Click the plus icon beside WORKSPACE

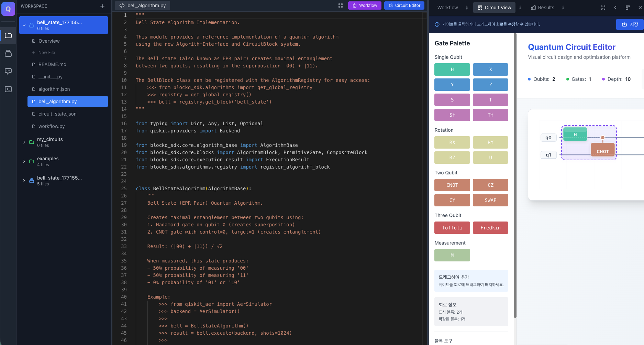[102, 6]
